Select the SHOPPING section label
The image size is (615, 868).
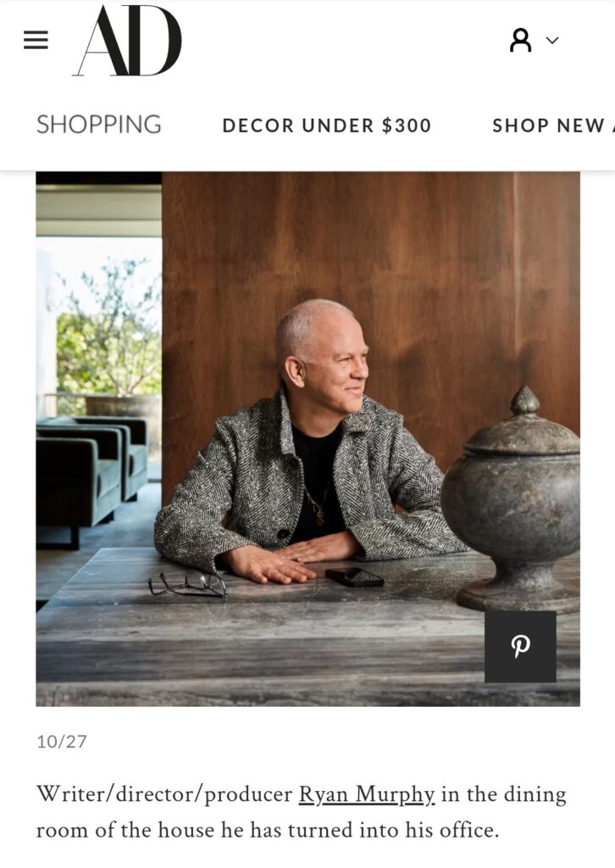99,125
